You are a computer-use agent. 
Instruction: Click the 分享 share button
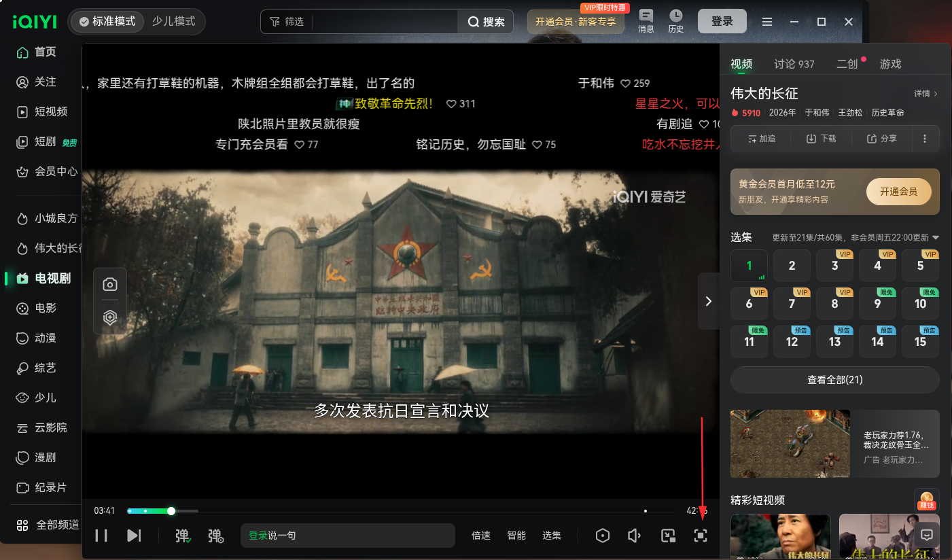coord(881,139)
